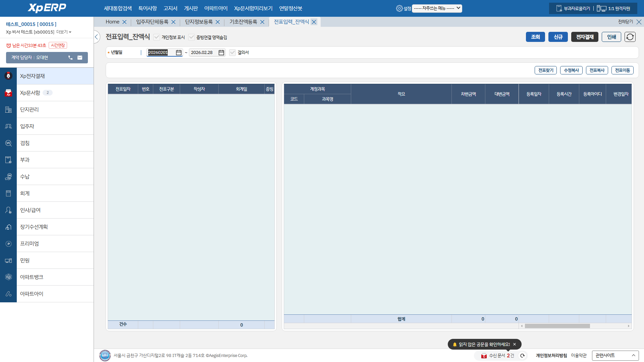Open the 자주쓰는 메뉴 dropdown
Image resolution: width=644 pixels, height=362 pixels.
tap(437, 8)
